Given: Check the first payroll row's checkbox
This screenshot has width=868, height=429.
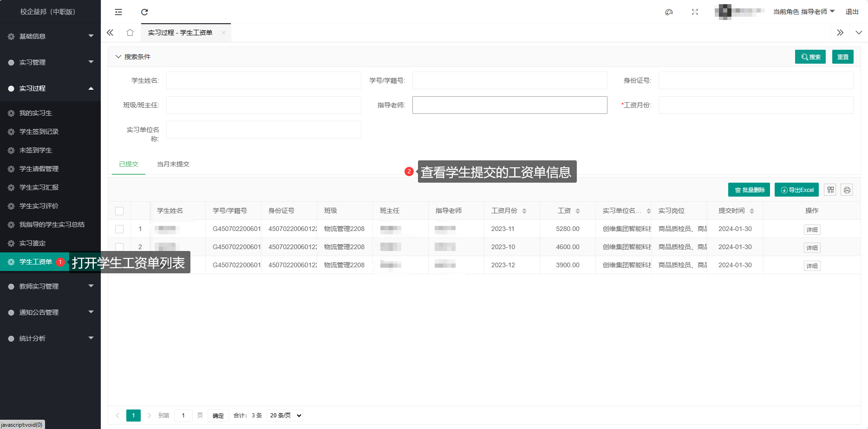Looking at the screenshot, I should 119,229.
